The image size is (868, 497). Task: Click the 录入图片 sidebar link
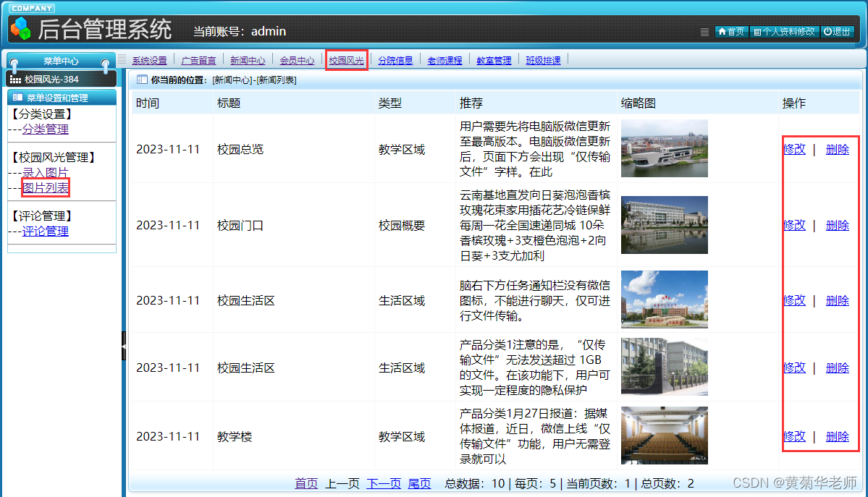(x=46, y=173)
